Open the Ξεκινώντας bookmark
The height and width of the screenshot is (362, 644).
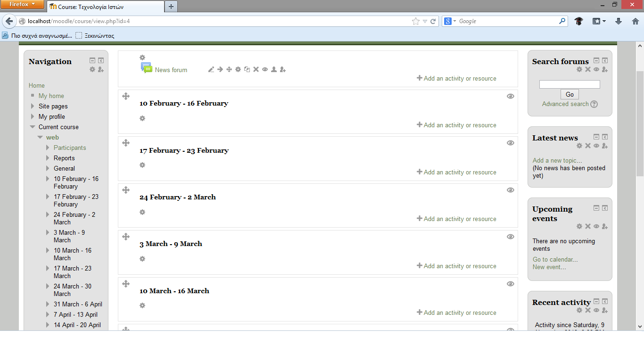click(x=95, y=35)
